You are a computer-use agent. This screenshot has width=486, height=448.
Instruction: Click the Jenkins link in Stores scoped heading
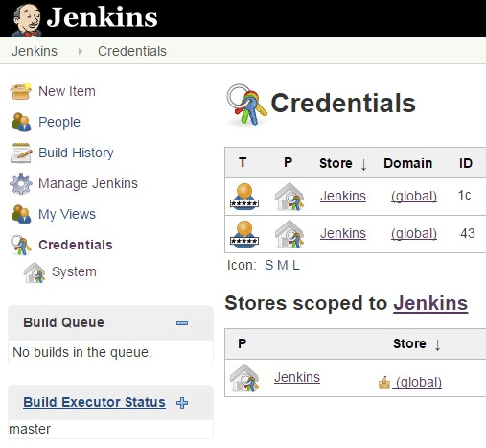[430, 303]
